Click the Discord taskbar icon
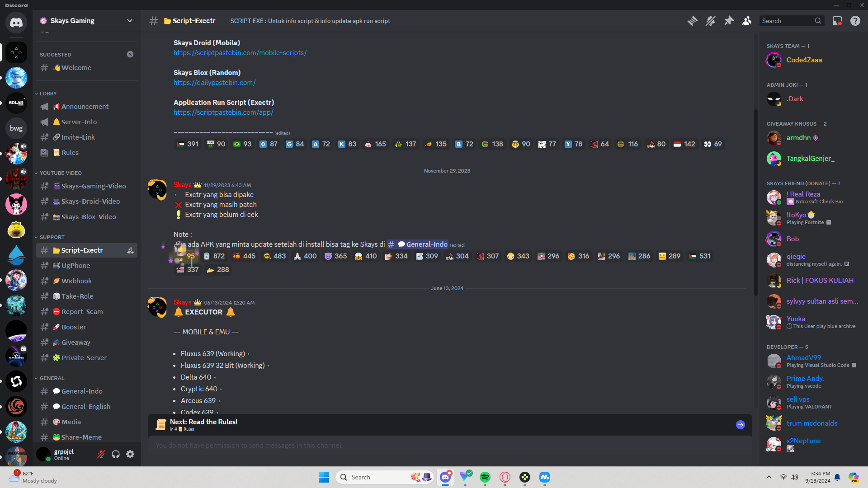Screen dimensions: 868x488 445,477
